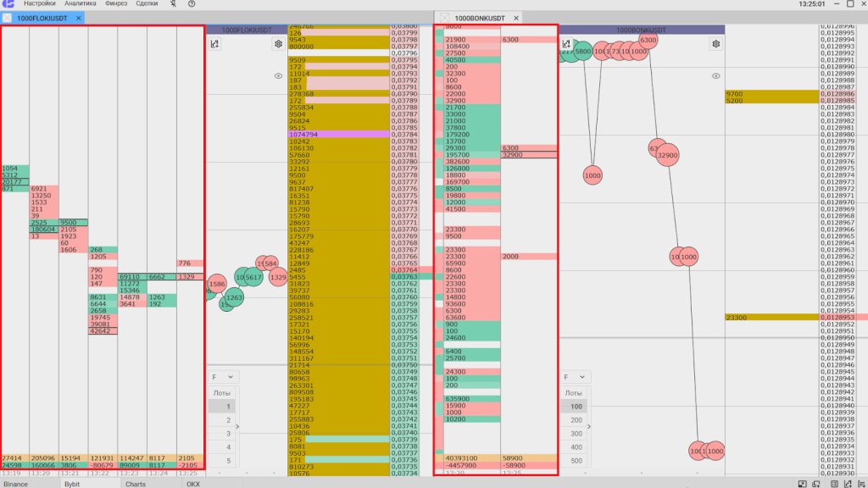Close the 1000FLOKIUSDT tab
The image size is (868, 488).
(x=79, y=18)
